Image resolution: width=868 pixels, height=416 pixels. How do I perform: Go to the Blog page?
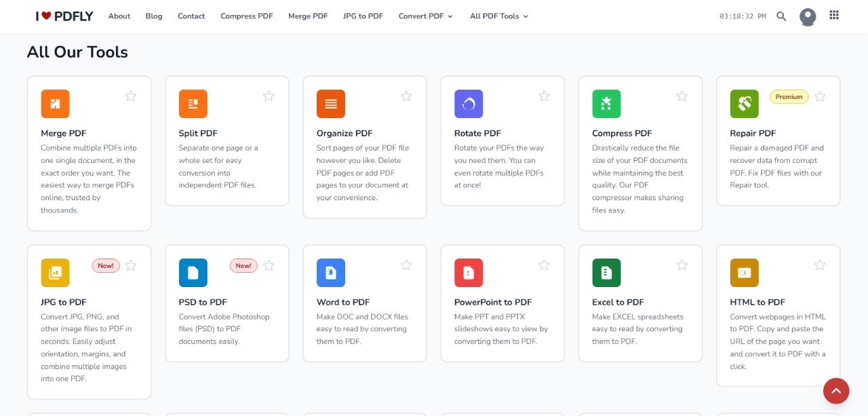[x=154, y=16]
